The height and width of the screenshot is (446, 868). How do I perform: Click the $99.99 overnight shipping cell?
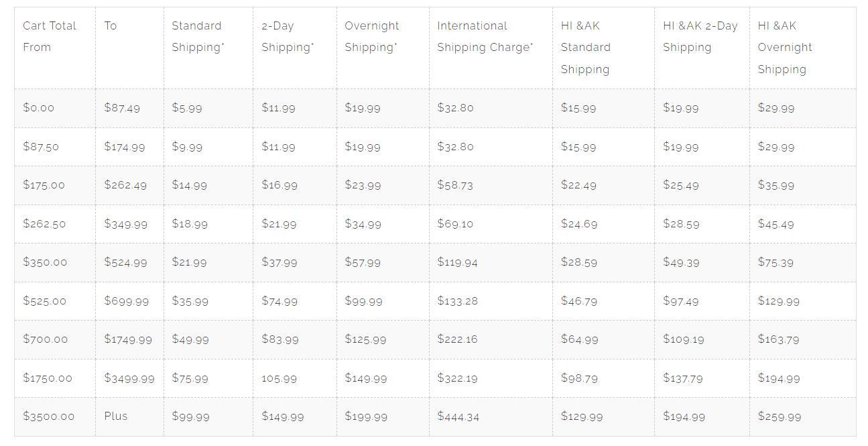point(363,301)
